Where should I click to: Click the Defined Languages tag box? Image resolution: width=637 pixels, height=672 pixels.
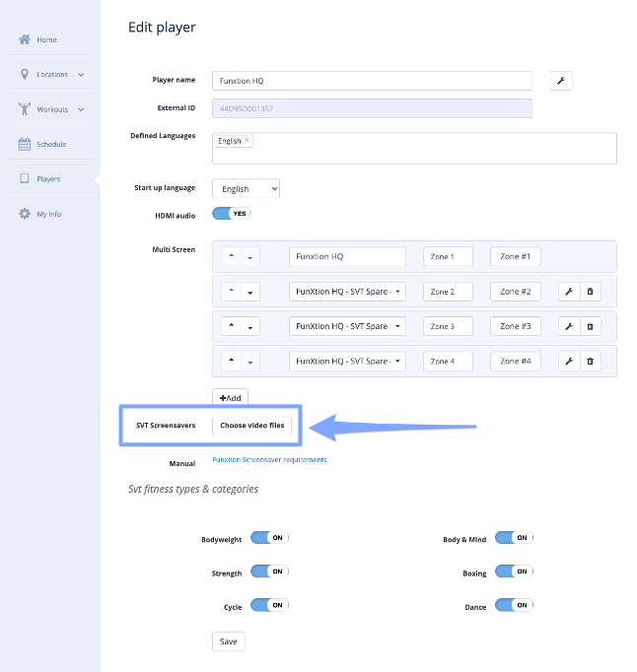coord(414,148)
